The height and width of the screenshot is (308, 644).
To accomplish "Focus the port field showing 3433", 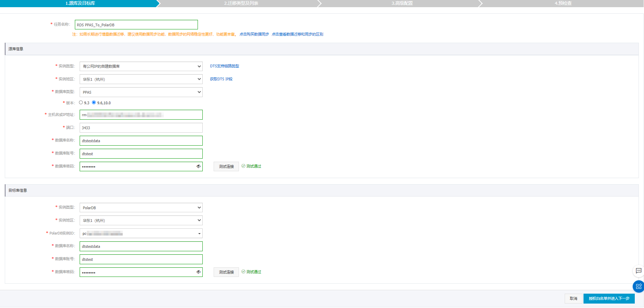I will 141,128.
